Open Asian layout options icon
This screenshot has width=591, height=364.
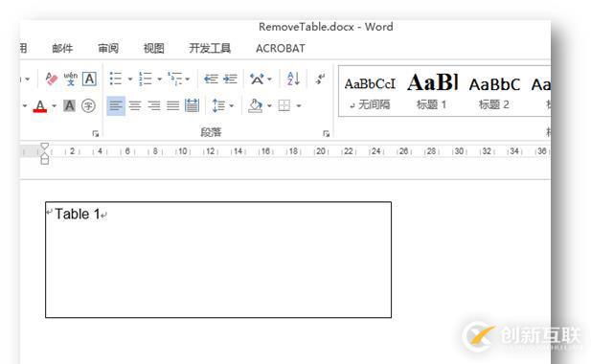257,80
